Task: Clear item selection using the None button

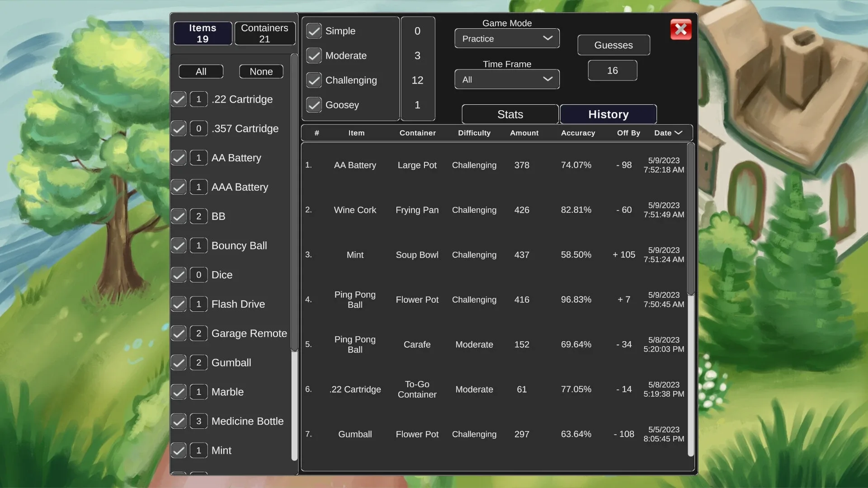Action: click(261, 71)
